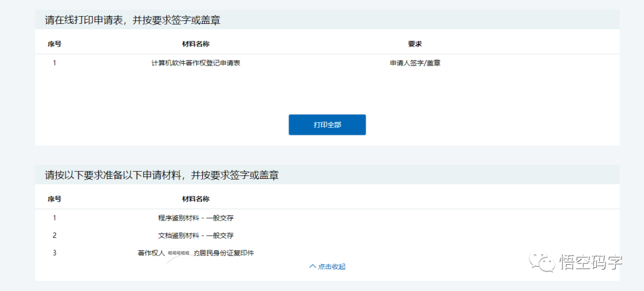644x291 pixels.
Task: Click the 打印全部 button
Action: [327, 125]
